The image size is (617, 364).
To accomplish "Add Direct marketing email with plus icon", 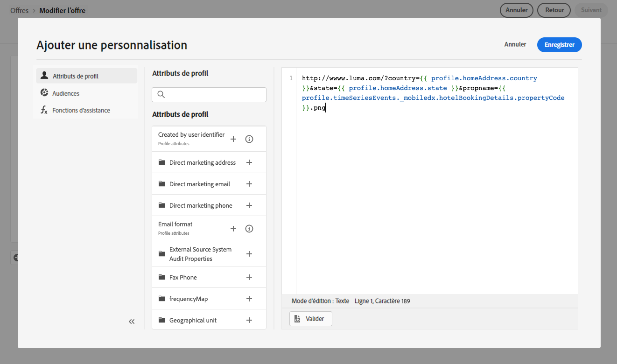I will 249,184.
